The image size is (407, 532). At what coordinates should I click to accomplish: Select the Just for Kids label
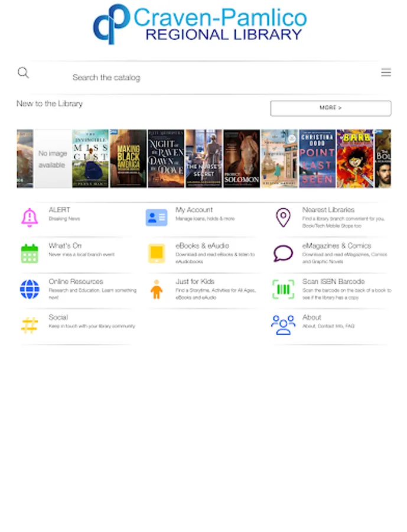pos(195,281)
